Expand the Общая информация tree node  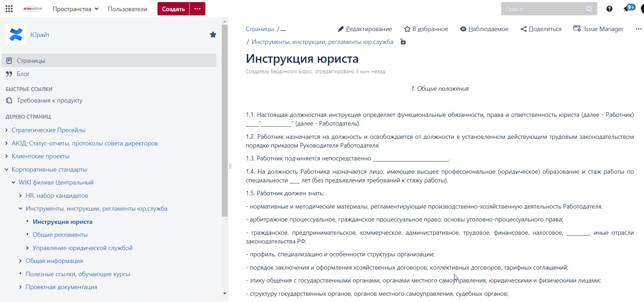coord(21,261)
